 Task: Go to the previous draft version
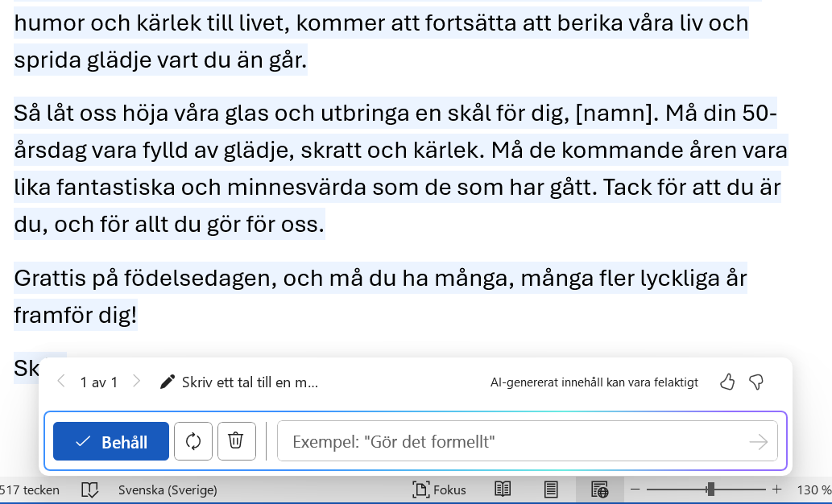tap(61, 382)
